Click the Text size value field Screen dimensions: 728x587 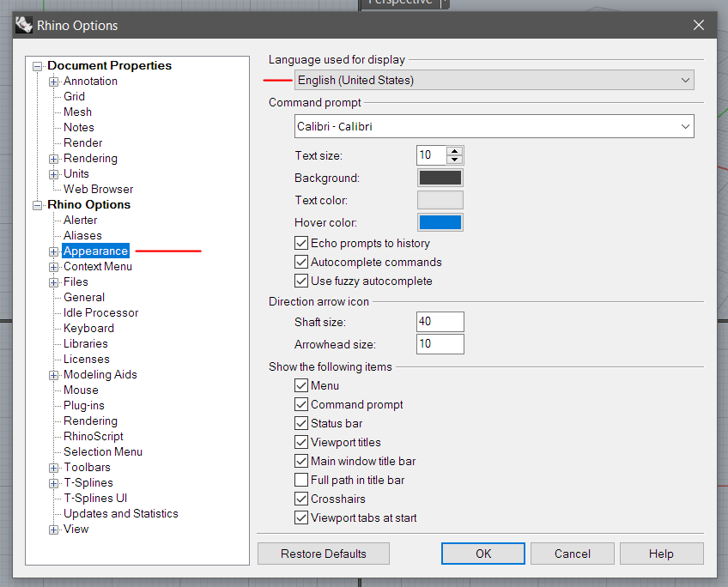(431, 155)
